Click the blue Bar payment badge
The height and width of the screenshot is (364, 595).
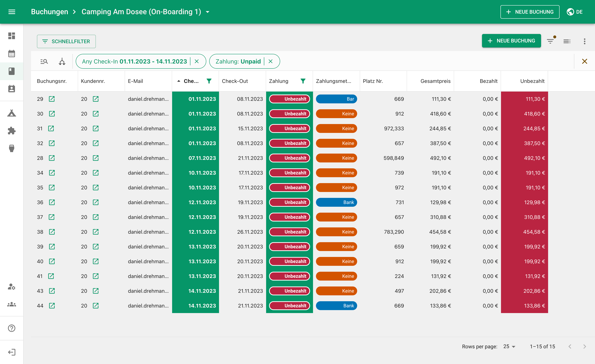point(336,99)
